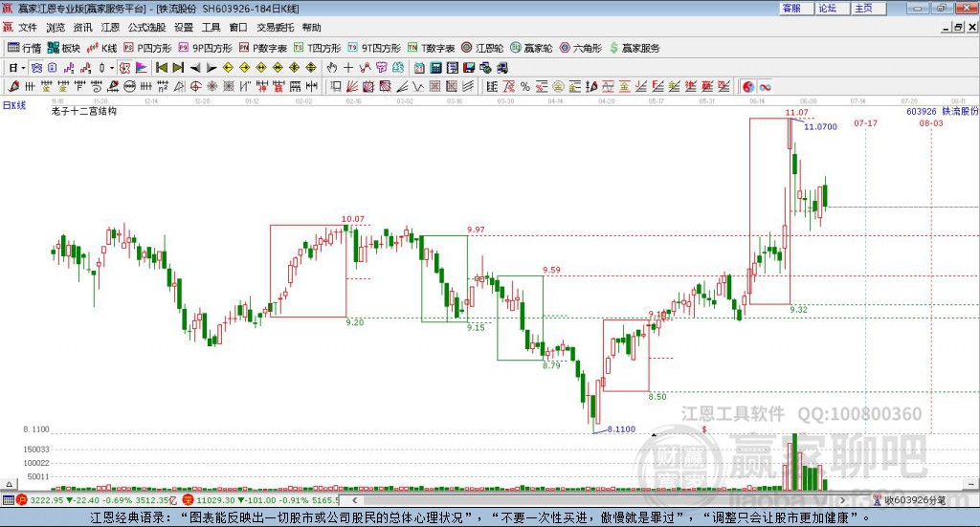Click the blue infinity loop icon
The width and height of the screenshot is (980, 527).
point(765,87)
